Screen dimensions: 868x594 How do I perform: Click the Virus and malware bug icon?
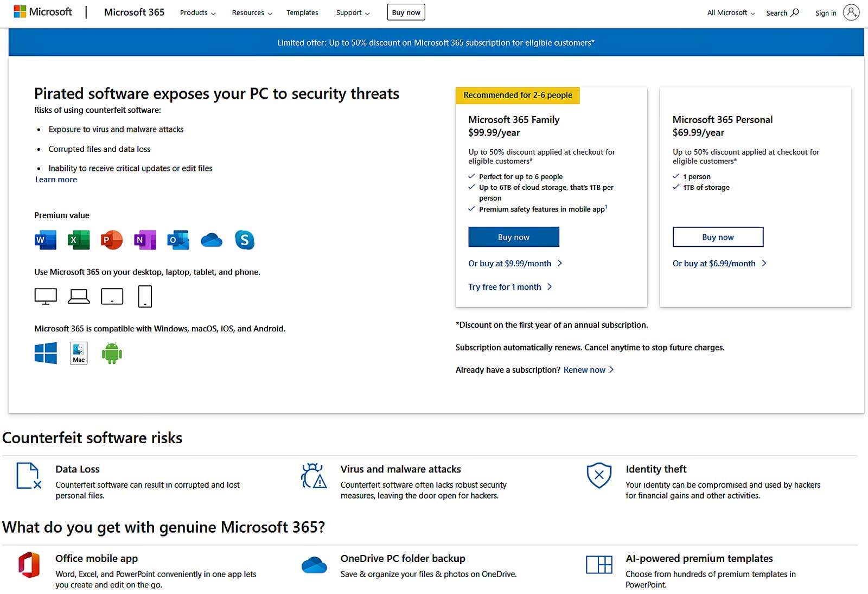click(x=314, y=476)
